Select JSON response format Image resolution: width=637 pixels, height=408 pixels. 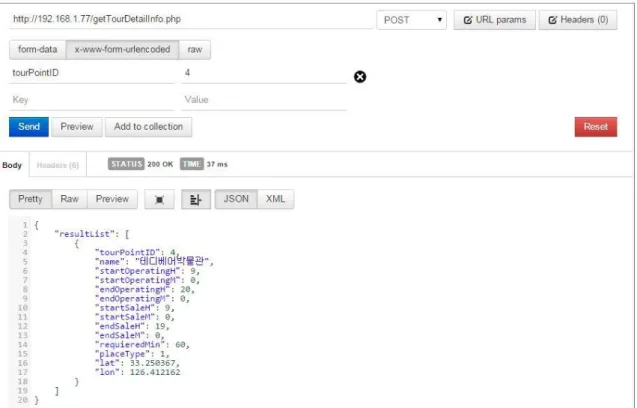point(236,199)
